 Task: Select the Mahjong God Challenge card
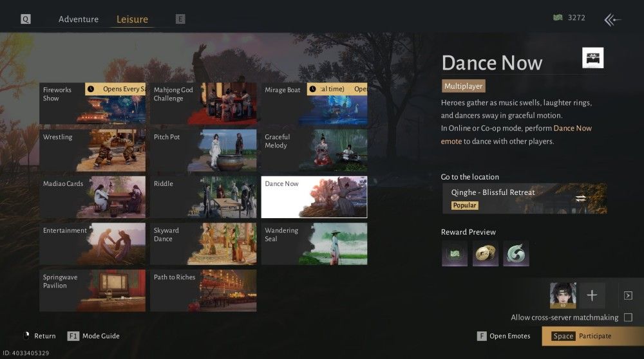click(204, 104)
